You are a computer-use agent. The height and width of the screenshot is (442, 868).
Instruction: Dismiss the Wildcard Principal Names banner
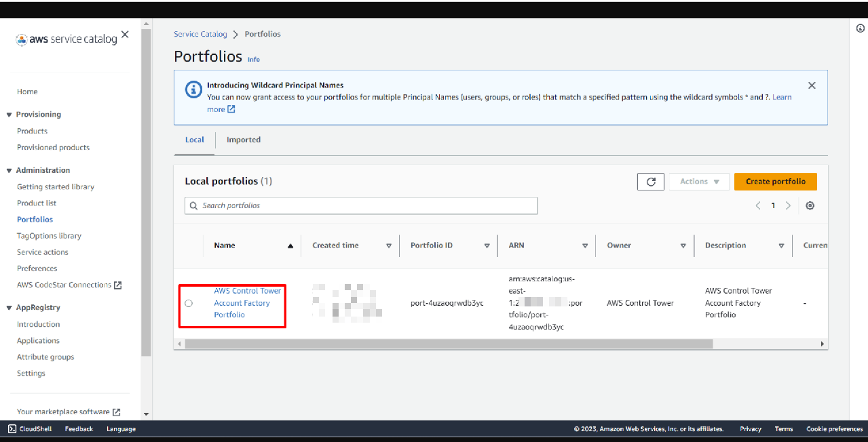tap(812, 86)
